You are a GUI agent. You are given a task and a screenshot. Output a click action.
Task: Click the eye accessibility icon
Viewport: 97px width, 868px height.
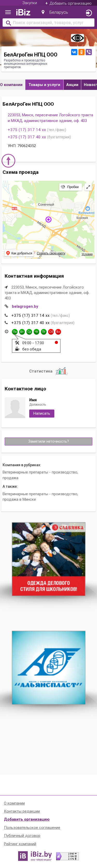point(77,38)
